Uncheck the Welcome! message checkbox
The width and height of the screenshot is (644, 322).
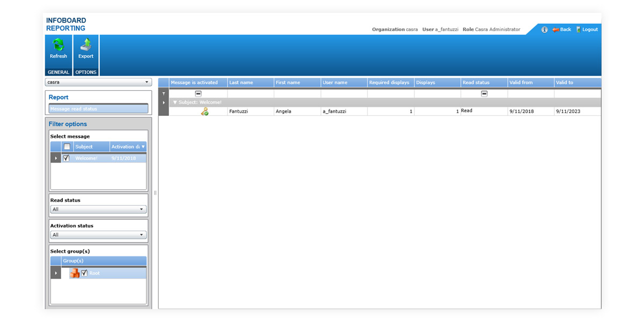coord(66,158)
